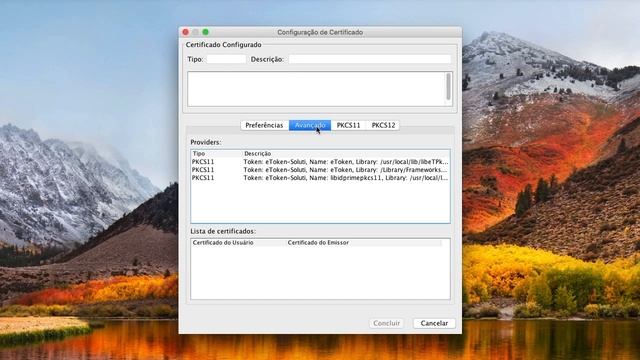Screen dimensions: 640x360
Task: Click the disabled minimize window button
Action: pyautogui.click(x=196, y=32)
